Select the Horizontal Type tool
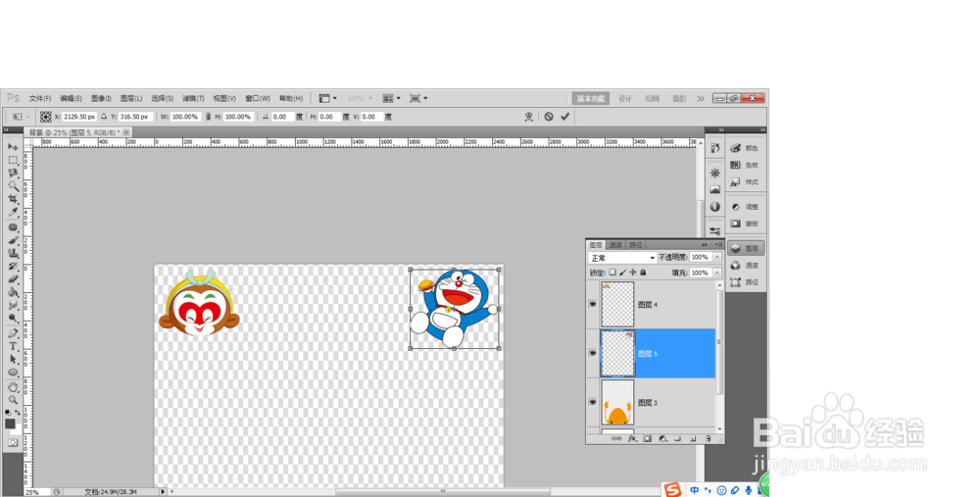Screen dimensions: 980x497 coord(13,346)
